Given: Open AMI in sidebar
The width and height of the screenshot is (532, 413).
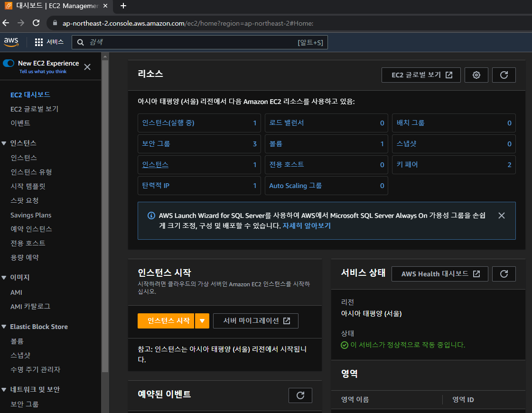Looking at the screenshot, I should pyautogui.click(x=16, y=292).
